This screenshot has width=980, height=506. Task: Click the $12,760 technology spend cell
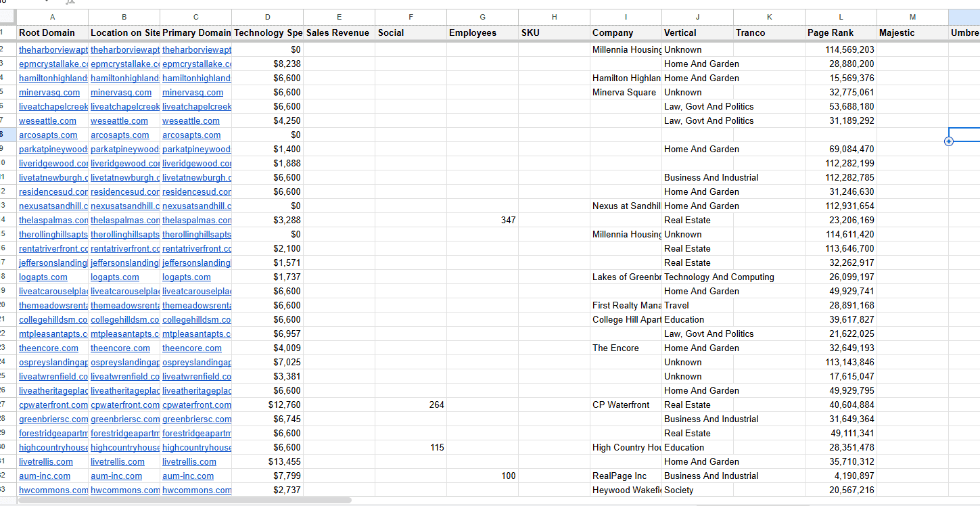(268, 405)
